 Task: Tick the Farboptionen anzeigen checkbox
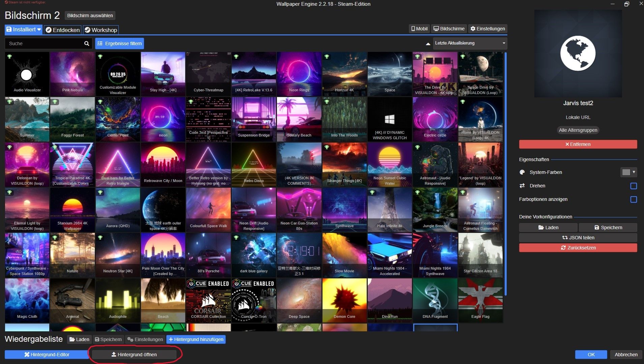[x=634, y=200]
